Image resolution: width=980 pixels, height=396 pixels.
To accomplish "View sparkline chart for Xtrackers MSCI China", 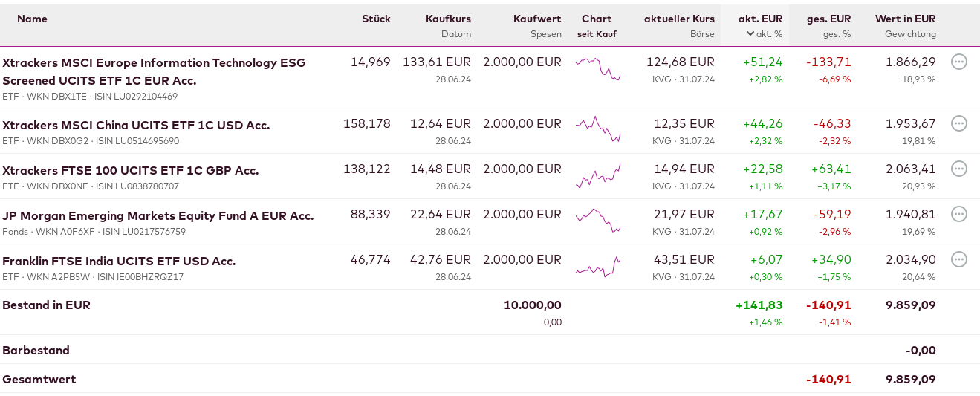I will click(x=597, y=129).
